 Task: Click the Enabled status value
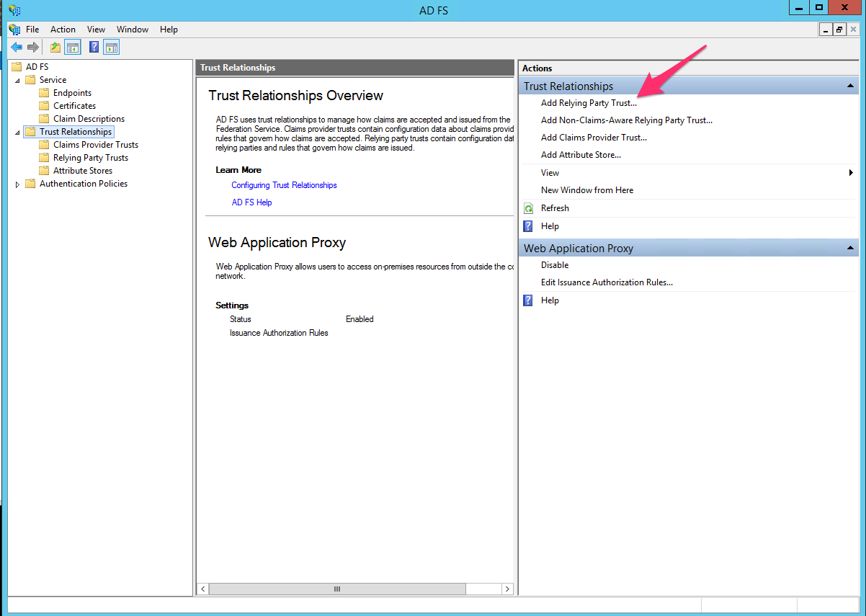tap(360, 319)
